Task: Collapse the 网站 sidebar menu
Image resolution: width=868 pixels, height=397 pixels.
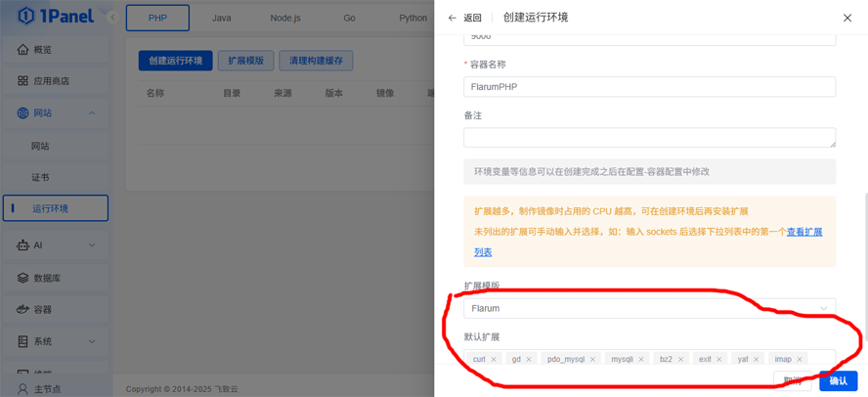Action: pyautogui.click(x=92, y=113)
